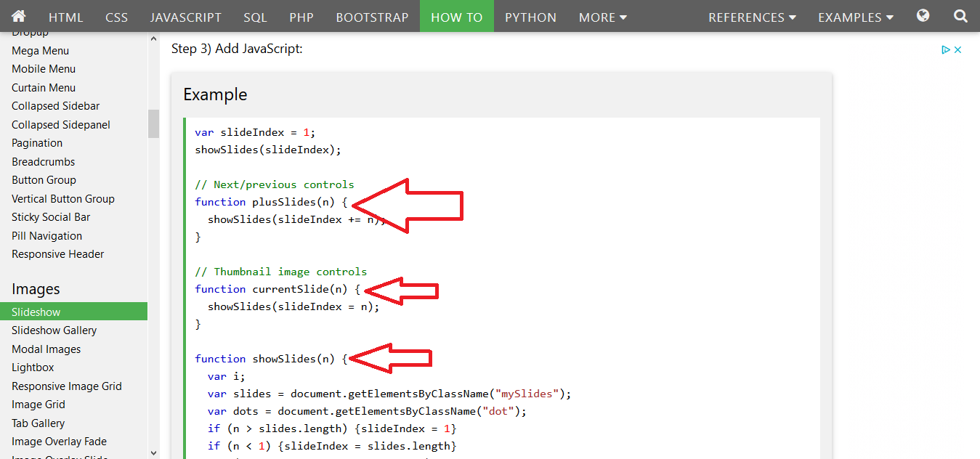The width and height of the screenshot is (980, 459).
Task: Open the EXAMPLES dropdown
Action: click(855, 16)
